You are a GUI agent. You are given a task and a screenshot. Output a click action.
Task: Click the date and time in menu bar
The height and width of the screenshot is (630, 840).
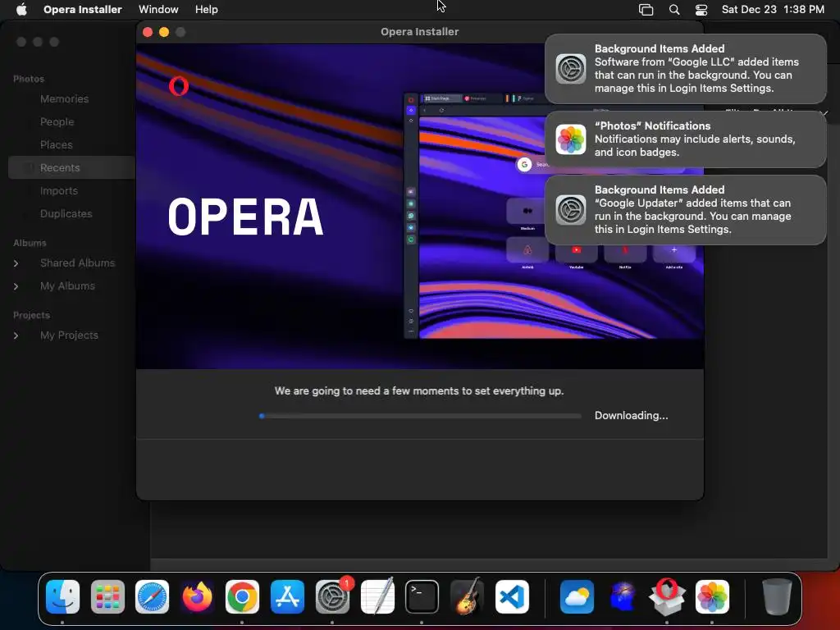773,10
